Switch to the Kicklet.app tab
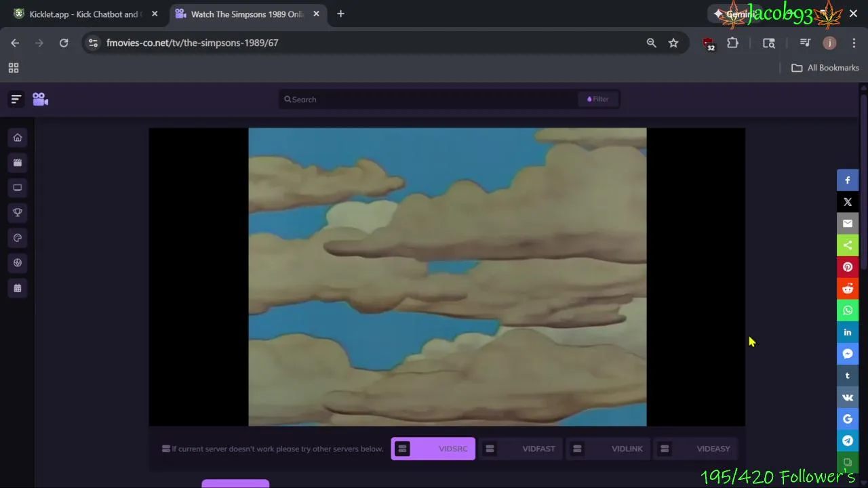 coord(85,14)
